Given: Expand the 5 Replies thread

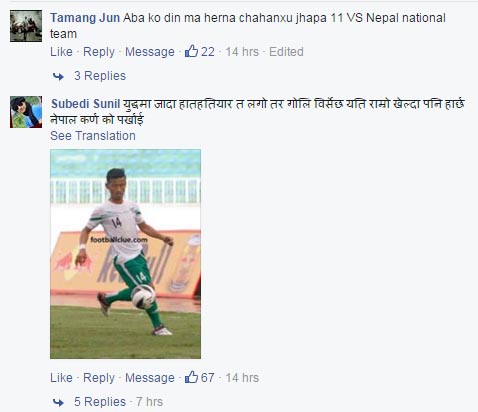Looking at the screenshot, I should (x=100, y=402).
